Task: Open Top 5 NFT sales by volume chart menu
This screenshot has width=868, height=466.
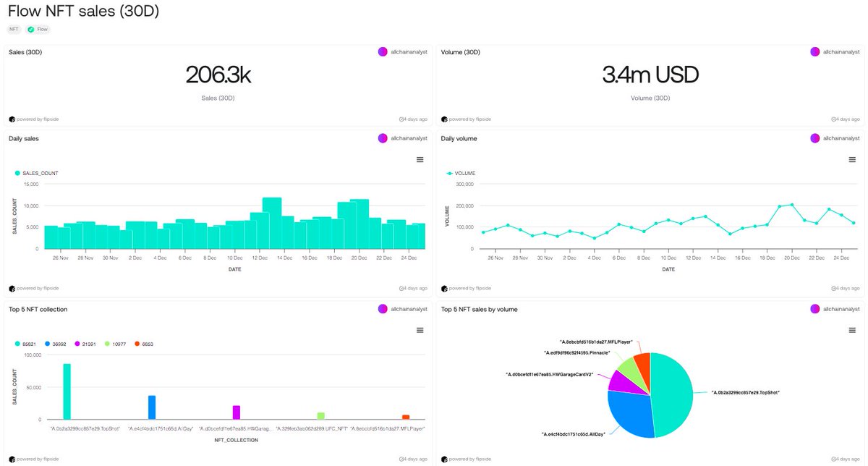Action: tap(851, 331)
